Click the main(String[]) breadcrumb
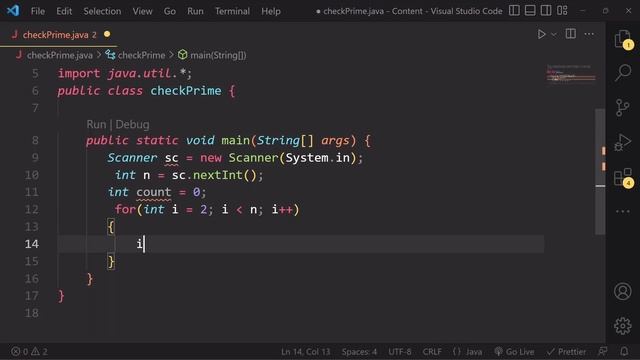Image resolution: width=640 pixels, height=360 pixels. 218,55
